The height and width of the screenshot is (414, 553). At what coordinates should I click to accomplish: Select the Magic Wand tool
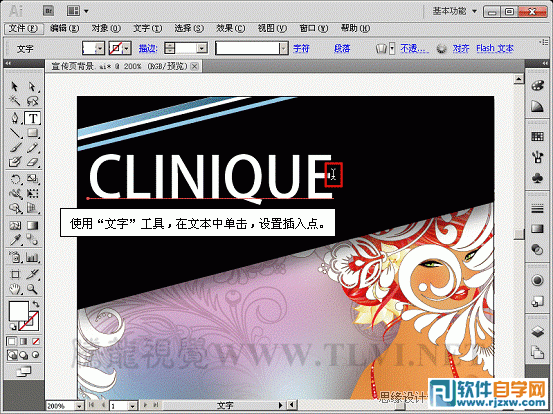pyautogui.click(x=14, y=101)
